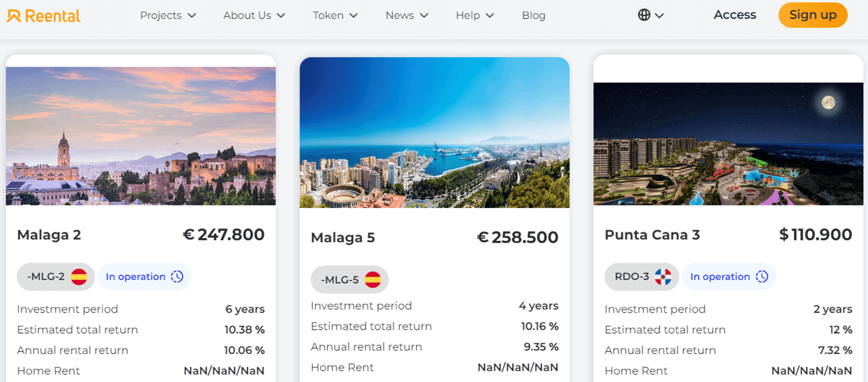Click the Reental logo icon
The width and height of the screenshot is (868, 382).
coord(14,16)
